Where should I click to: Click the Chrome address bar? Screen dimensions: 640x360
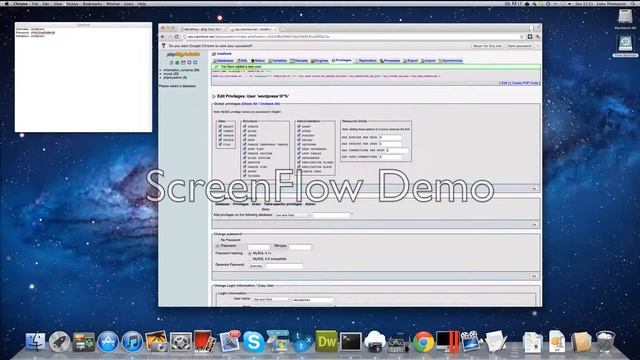353,37
